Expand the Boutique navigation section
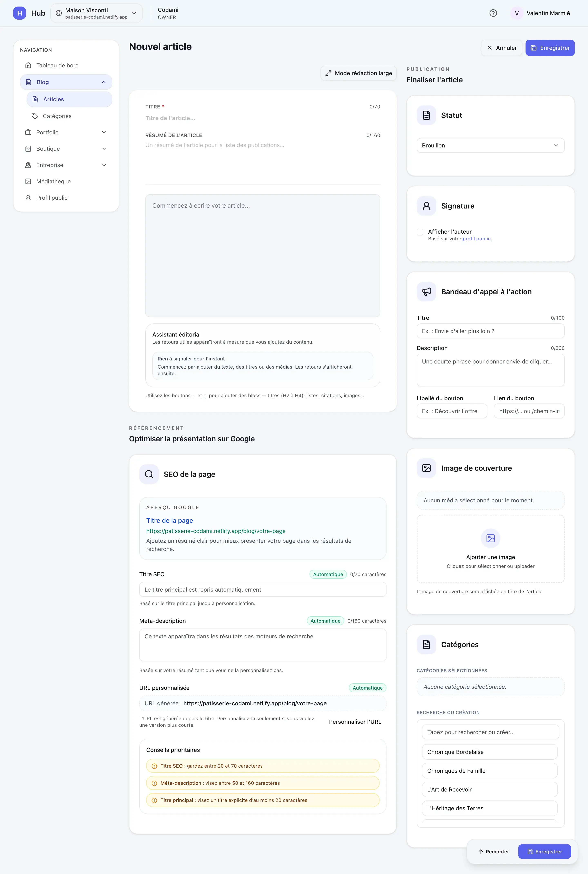The height and width of the screenshot is (874, 588). point(104,148)
